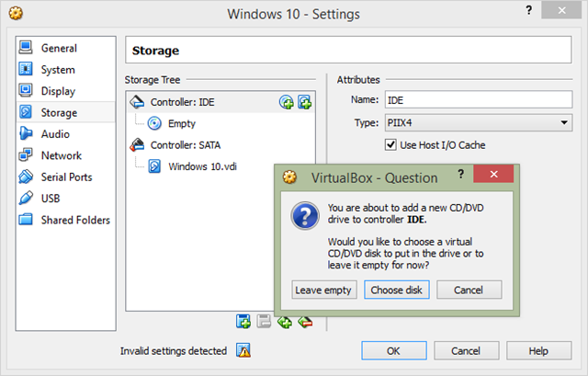This screenshot has width=588, height=376.
Task: Click the Display screen icon in sidebar
Action: (x=26, y=90)
